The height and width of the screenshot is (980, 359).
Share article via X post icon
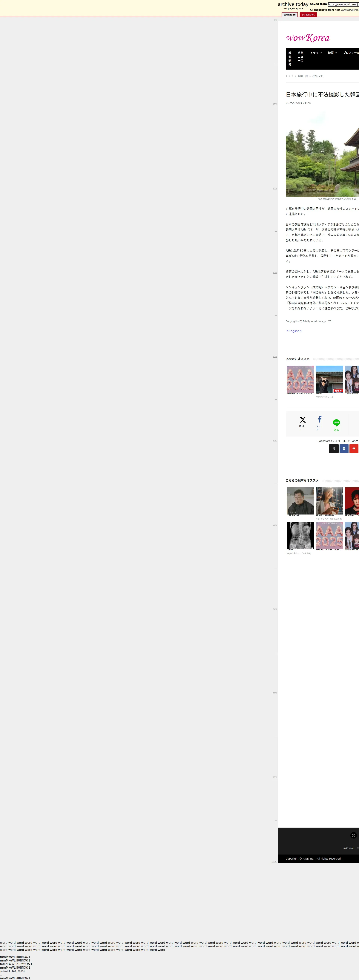pos(303,420)
